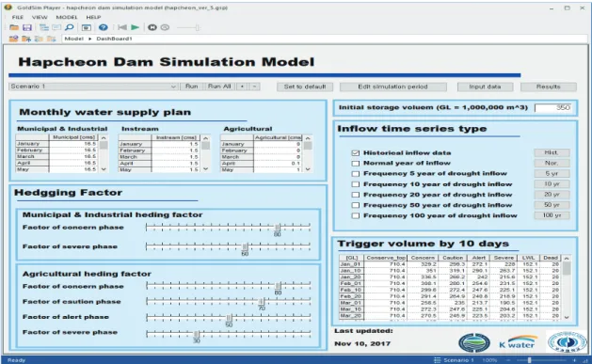Click Municipal concern phase slider at 80
The width and height of the screenshot is (592, 364).
click(x=277, y=227)
